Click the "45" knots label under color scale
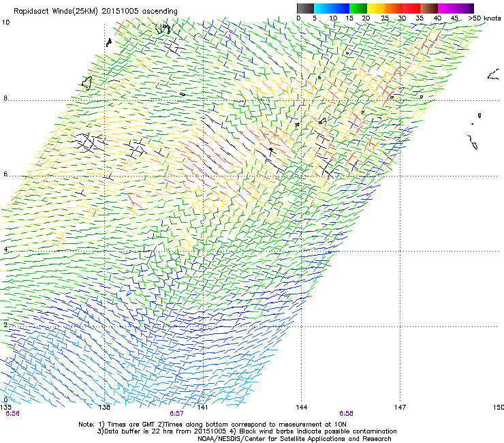The width and height of the screenshot is (504, 443). click(x=454, y=18)
